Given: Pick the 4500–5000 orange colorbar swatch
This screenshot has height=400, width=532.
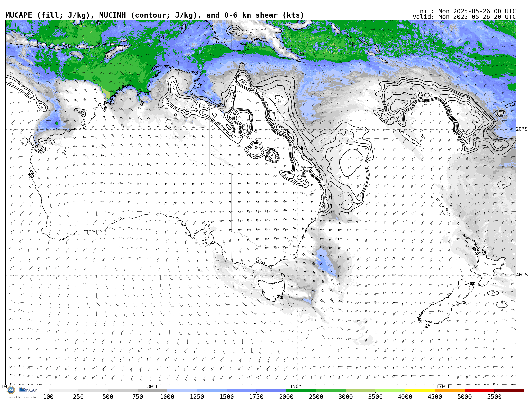Looking at the screenshot, I should pyautogui.click(x=450, y=391).
